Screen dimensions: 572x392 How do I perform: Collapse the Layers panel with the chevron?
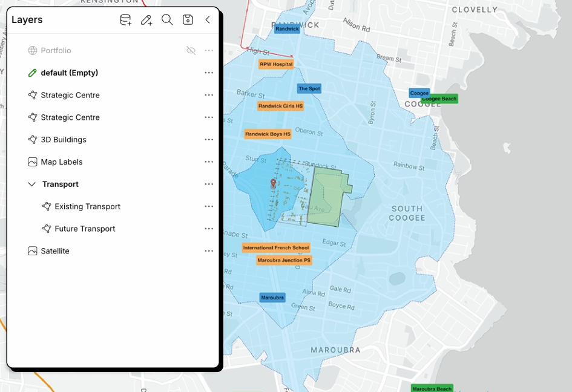(207, 19)
